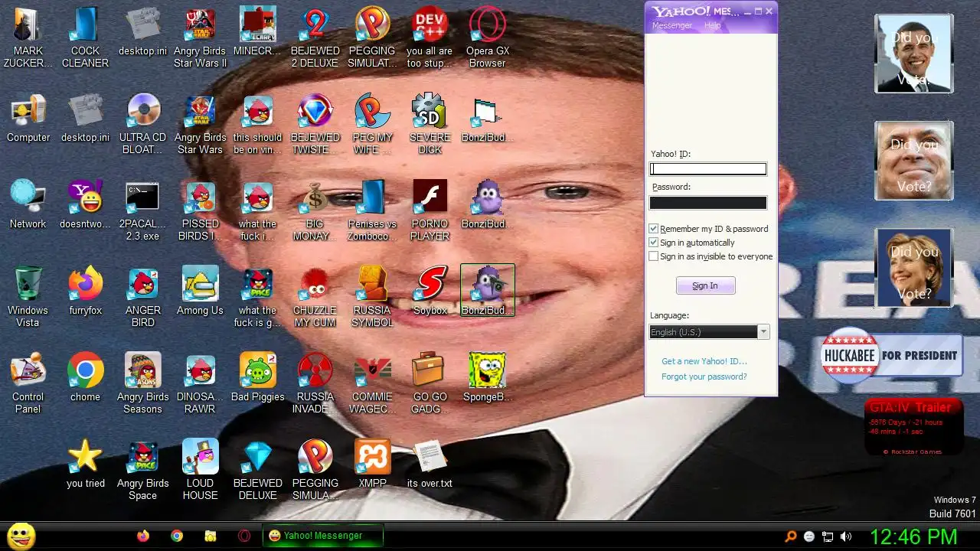The width and height of the screenshot is (980, 551).
Task: Click the Yahoo! ID input field
Action: pyautogui.click(x=707, y=169)
